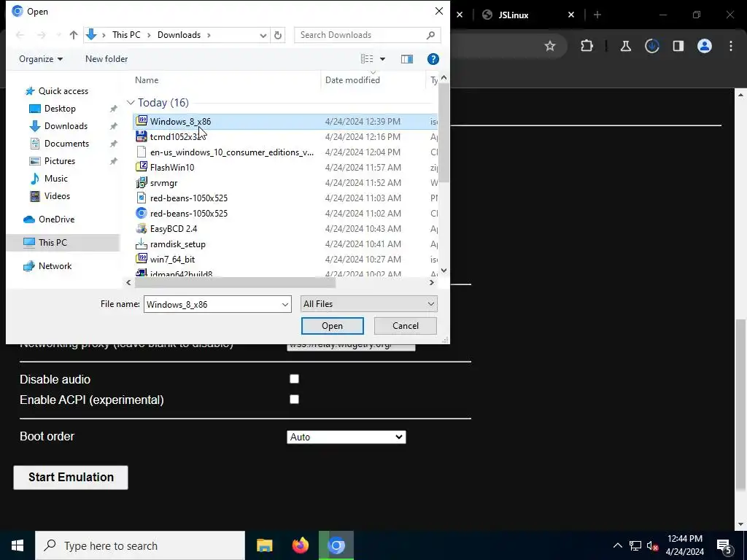Show hidden system tray icons
Image resolution: width=747 pixels, height=560 pixels.
coord(617,545)
